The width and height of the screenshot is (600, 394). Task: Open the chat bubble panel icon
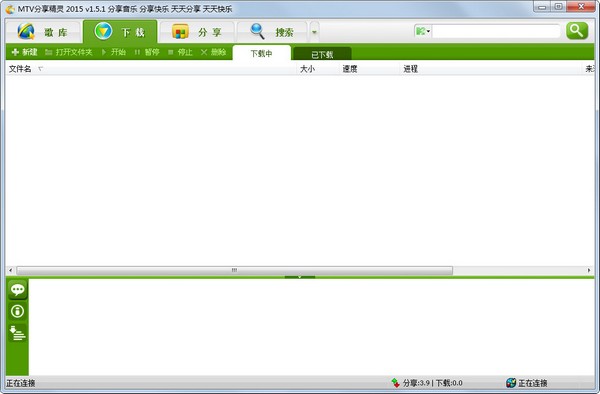coord(17,289)
